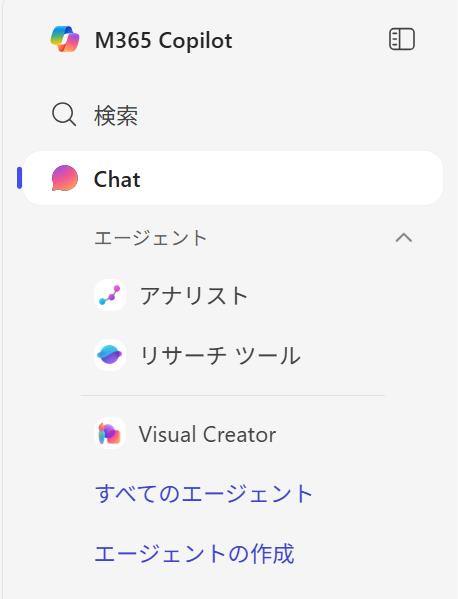Viewport: 458px width, 599px height.
Task: Click the colorful Copilot logo
Action: coord(65,39)
